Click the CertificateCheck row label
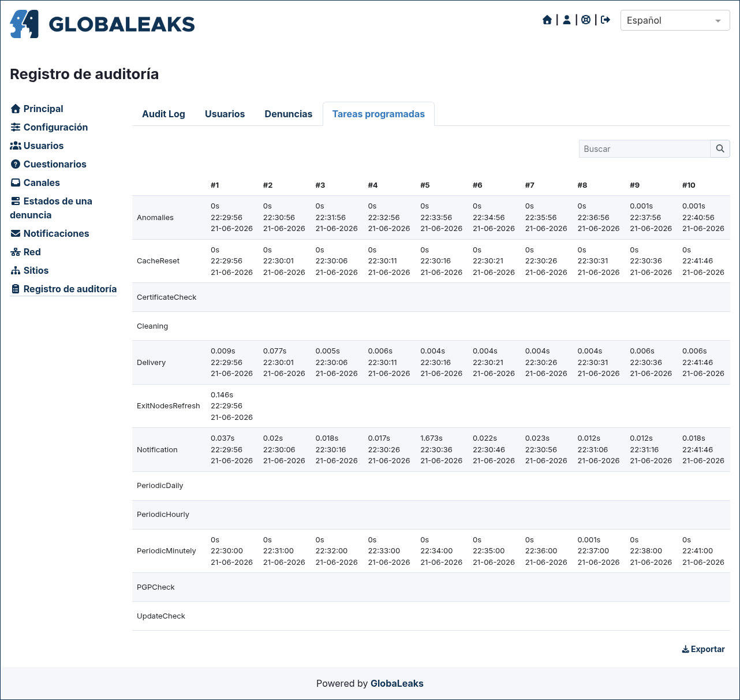The image size is (740, 700). coord(167,297)
